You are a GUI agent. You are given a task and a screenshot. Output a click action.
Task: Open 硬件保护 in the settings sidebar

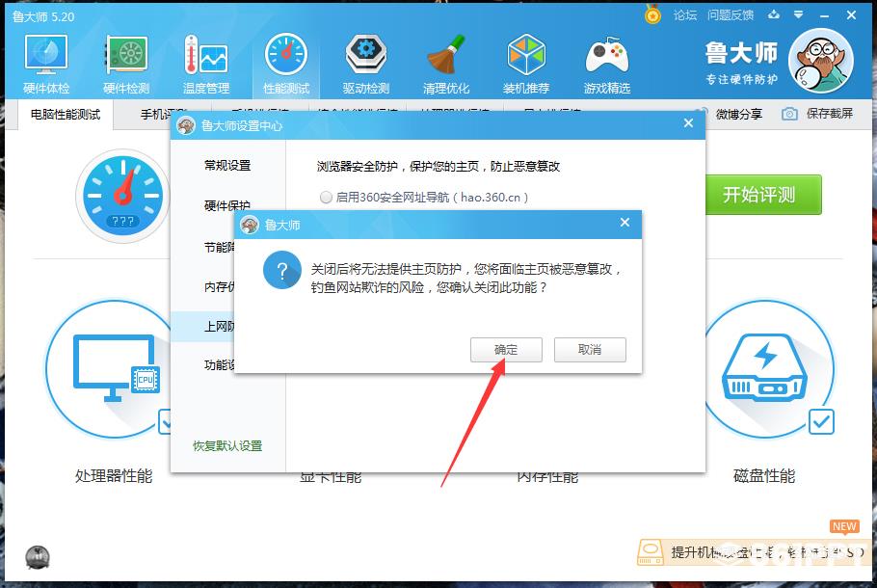tap(227, 206)
